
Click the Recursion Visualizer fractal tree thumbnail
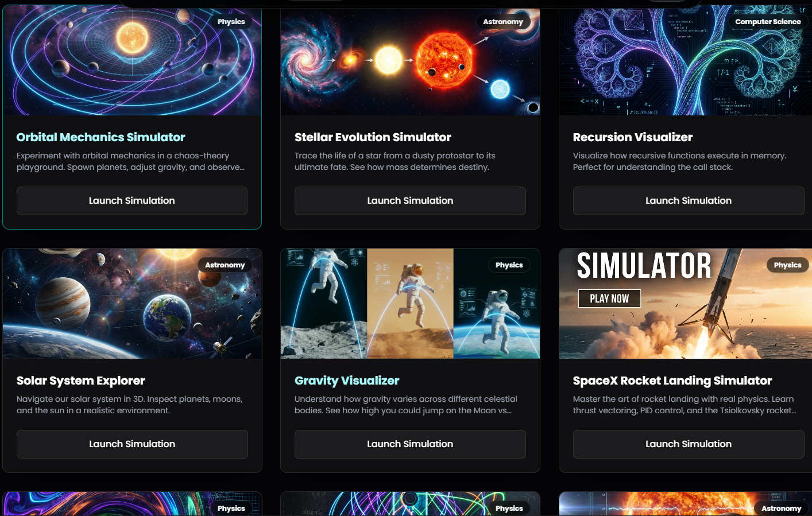[x=686, y=60]
